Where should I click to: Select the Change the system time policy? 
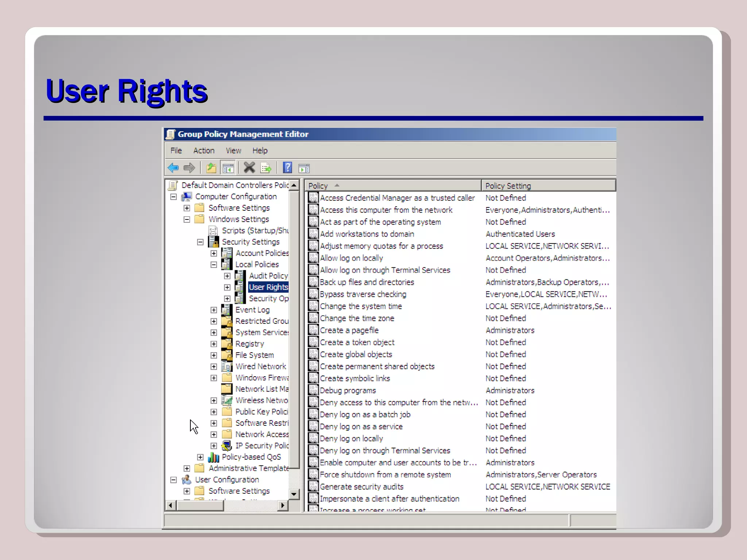pos(361,306)
